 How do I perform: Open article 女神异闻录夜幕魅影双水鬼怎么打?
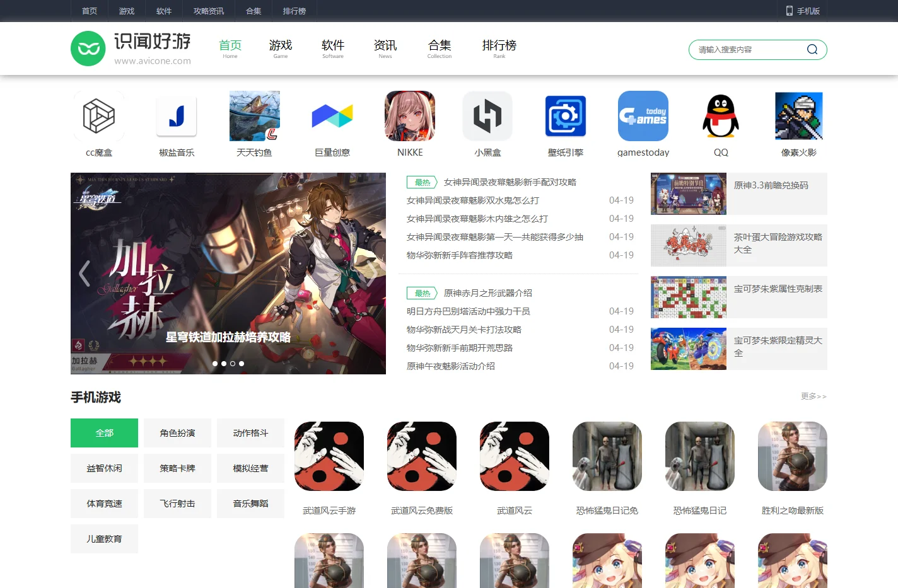tap(473, 200)
